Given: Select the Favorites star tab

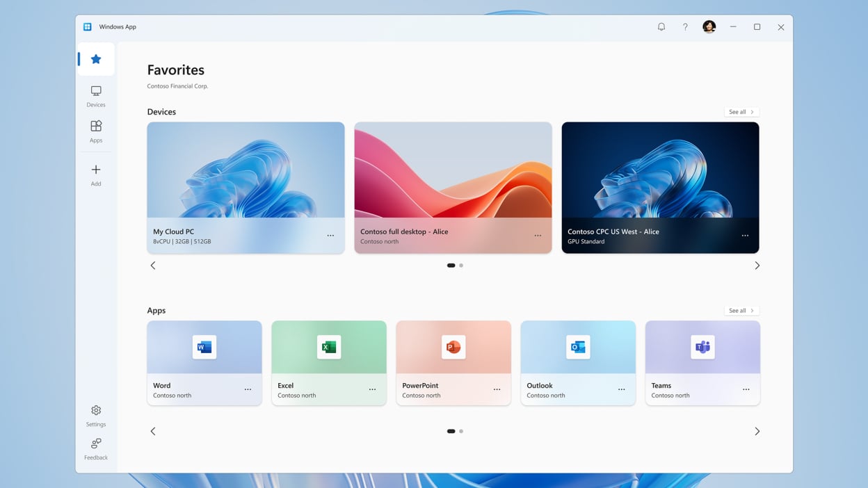Looking at the screenshot, I should 96,59.
